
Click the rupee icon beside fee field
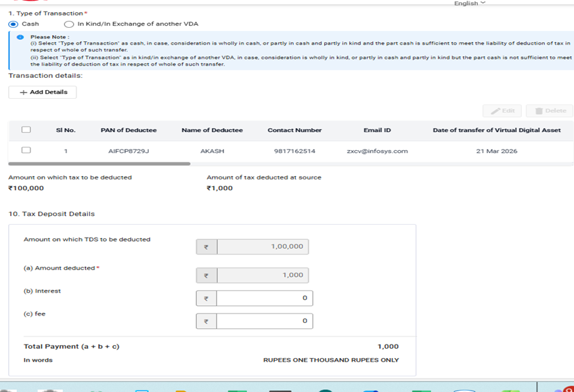pos(206,322)
